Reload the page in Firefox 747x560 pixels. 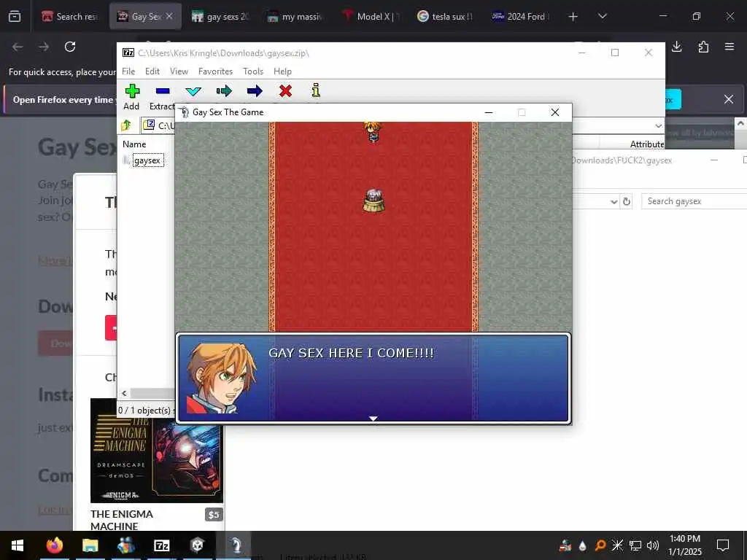click(x=70, y=47)
